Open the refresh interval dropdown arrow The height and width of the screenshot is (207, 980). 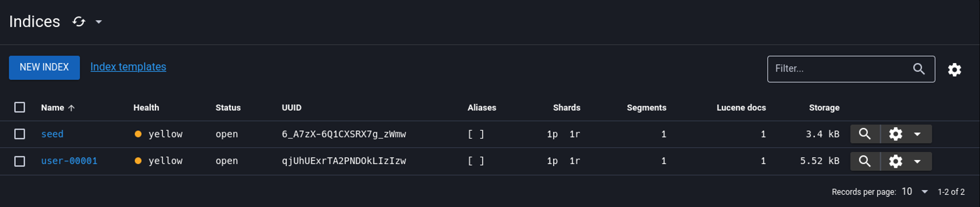click(98, 22)
